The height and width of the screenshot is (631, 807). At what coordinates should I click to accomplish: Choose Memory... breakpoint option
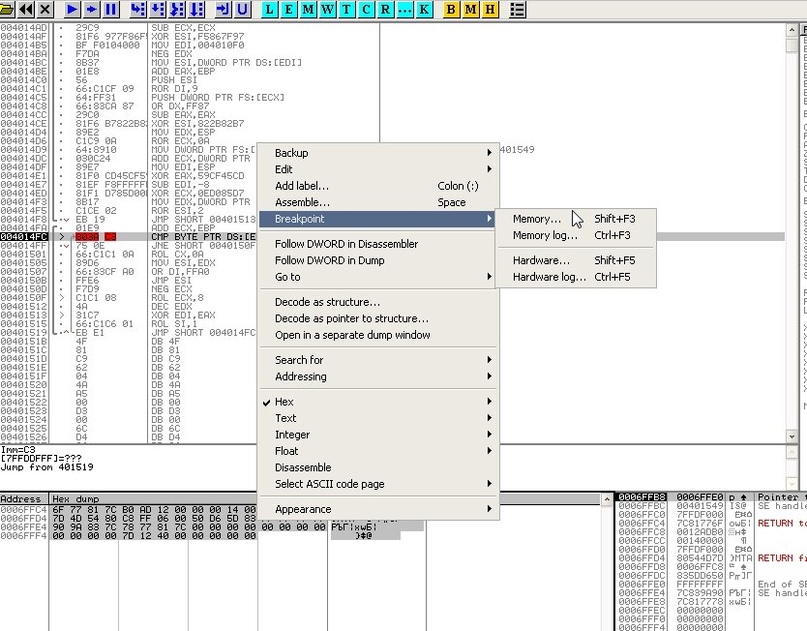point(537,219)
